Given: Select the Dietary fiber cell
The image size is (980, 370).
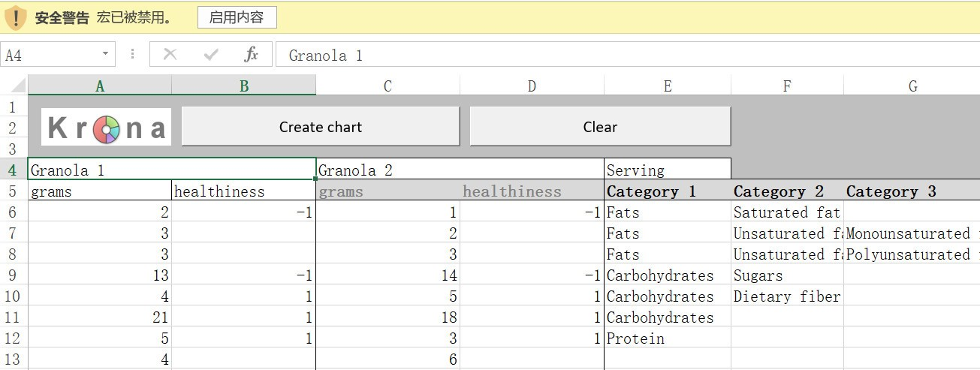Looking at the screenshot, I should coord(787,296).
